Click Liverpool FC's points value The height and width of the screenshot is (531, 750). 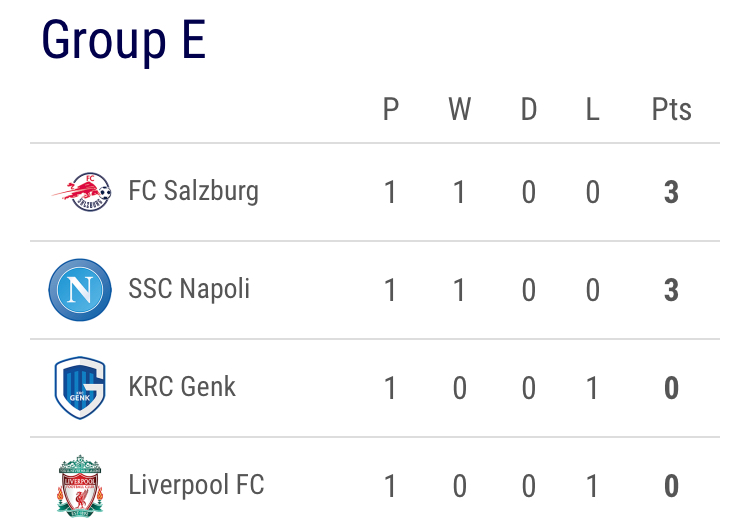coord(672,486)
